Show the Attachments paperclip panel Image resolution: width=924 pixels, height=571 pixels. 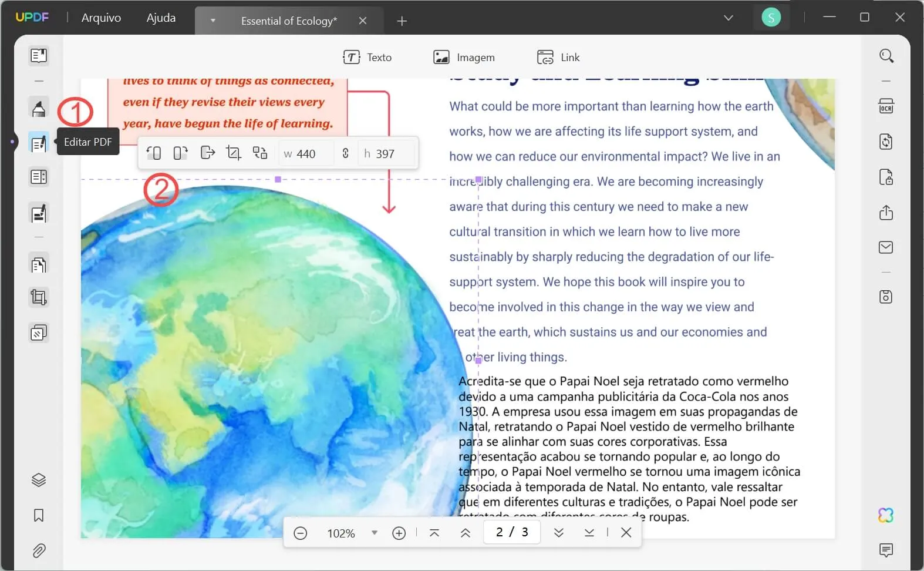(x=39, y=550)
